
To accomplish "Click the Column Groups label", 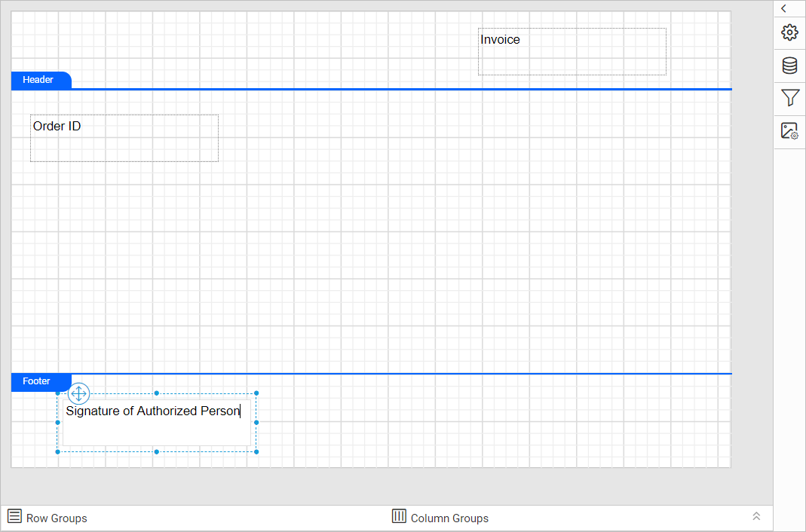I will coord(450,518).
